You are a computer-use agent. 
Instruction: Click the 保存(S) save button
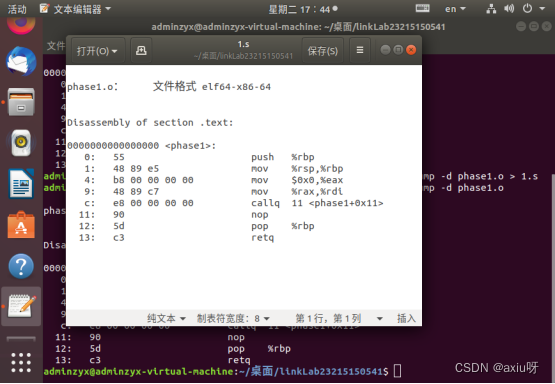tap(322, 51)
